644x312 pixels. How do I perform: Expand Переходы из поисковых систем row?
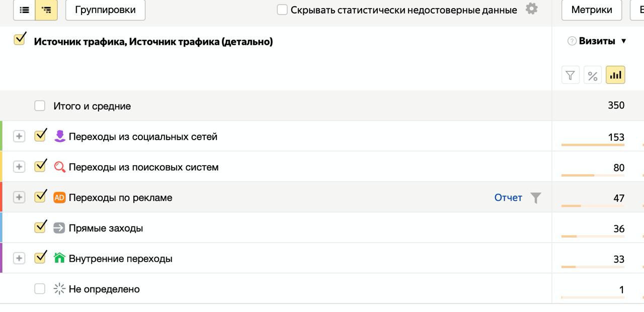(x=19, y=167)
